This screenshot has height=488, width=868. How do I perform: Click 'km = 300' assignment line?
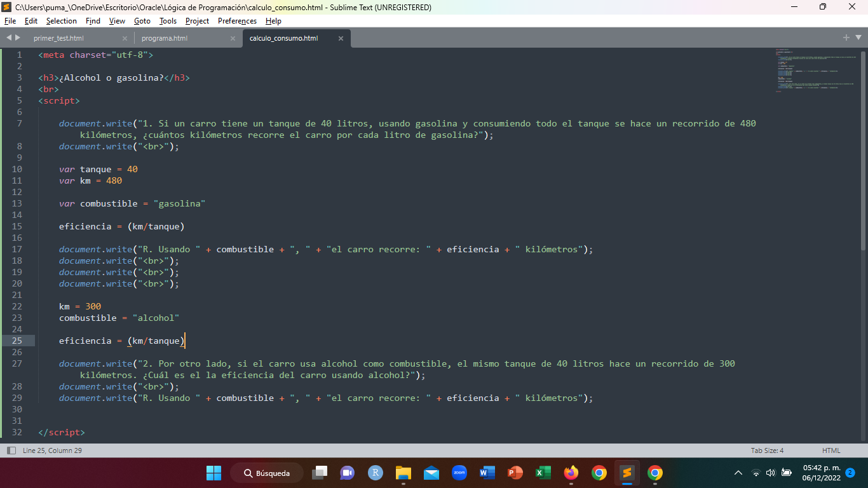(80, 306)
